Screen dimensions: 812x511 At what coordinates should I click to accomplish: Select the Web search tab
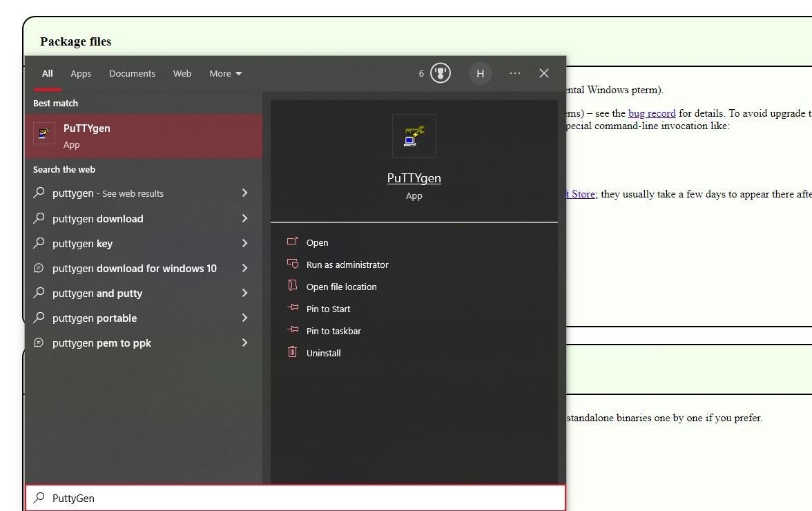click(182, 73)
